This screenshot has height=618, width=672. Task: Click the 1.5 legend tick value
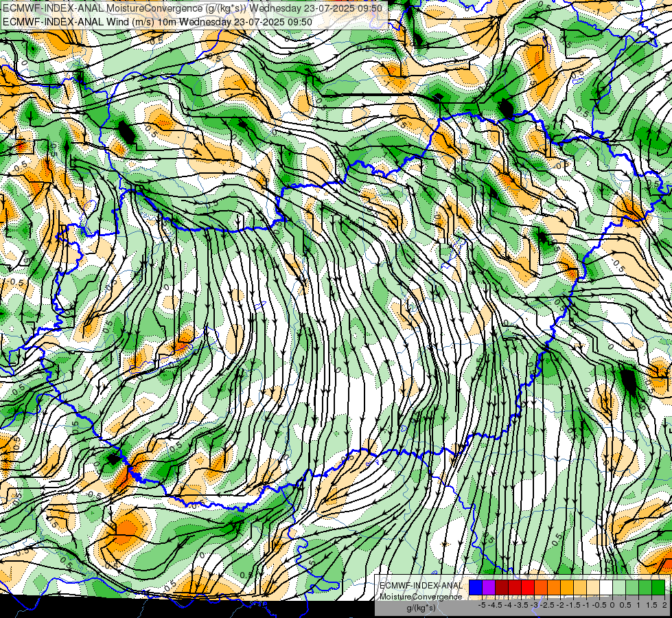(652, 605)
